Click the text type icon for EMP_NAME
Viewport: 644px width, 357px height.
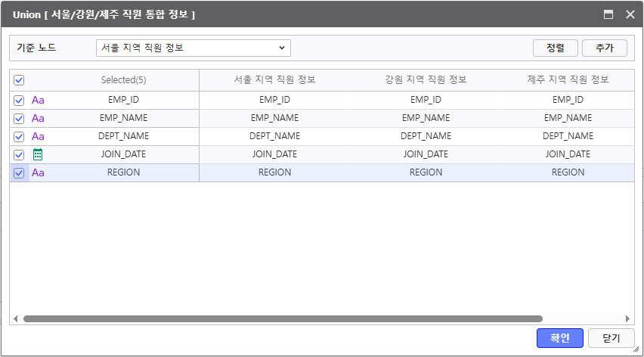point(38,118)
